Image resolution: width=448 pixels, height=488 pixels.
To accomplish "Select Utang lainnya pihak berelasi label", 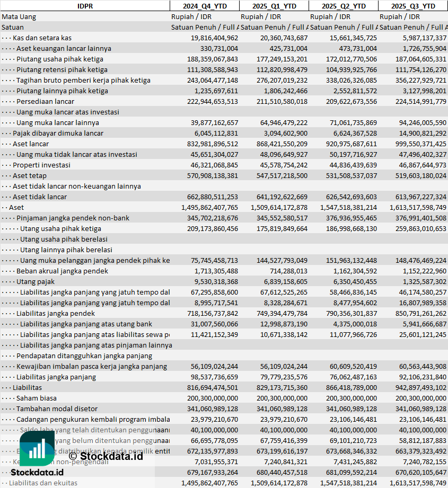I will pos(66,249).
